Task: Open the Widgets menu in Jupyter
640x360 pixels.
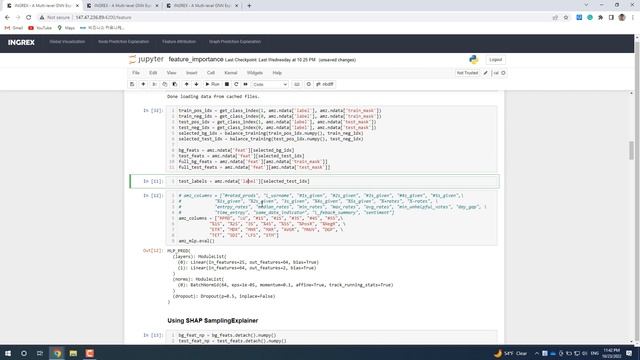Action: tap(255, 73)
